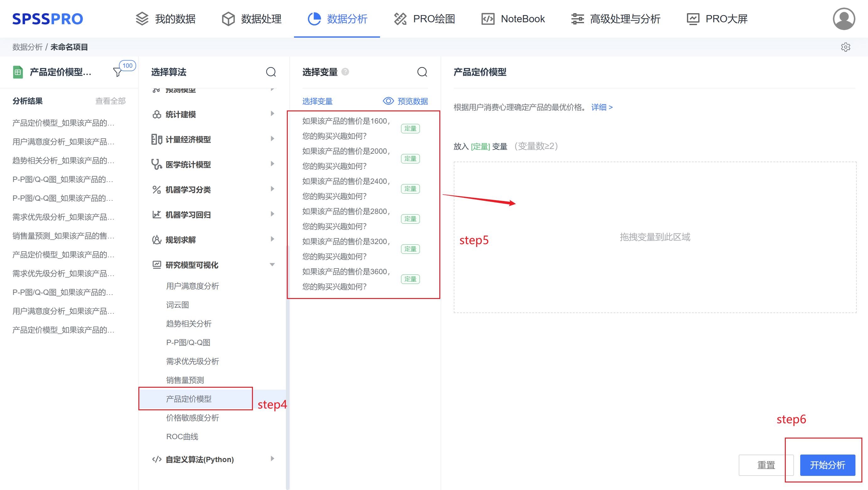Open the 详细 > link
Image resolution: width=868 pixels, height=490 pixels.
[602, 107]
